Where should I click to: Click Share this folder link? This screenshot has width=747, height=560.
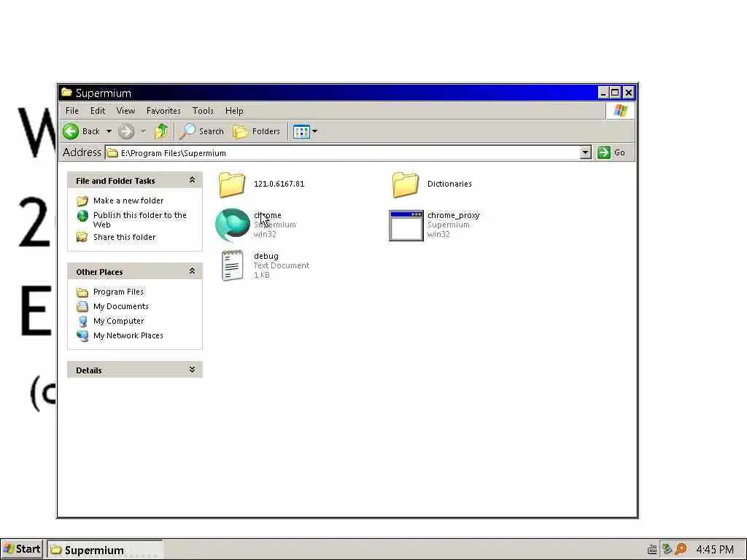pos(124,237)
